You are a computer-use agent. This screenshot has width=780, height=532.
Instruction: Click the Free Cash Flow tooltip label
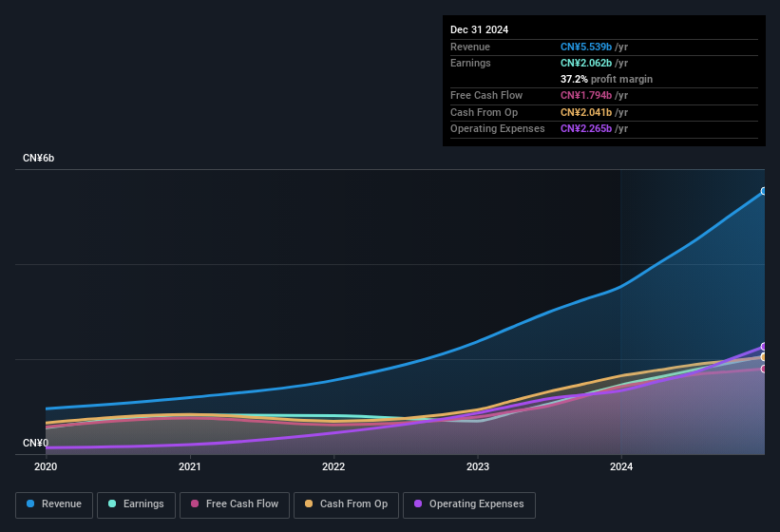coord(486,95)
